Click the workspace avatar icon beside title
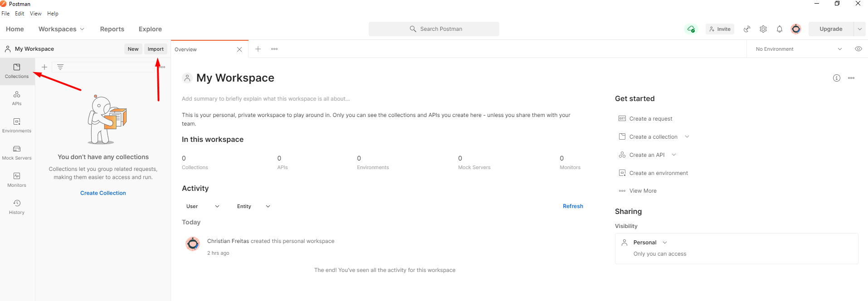 click(x=187, y=78)
